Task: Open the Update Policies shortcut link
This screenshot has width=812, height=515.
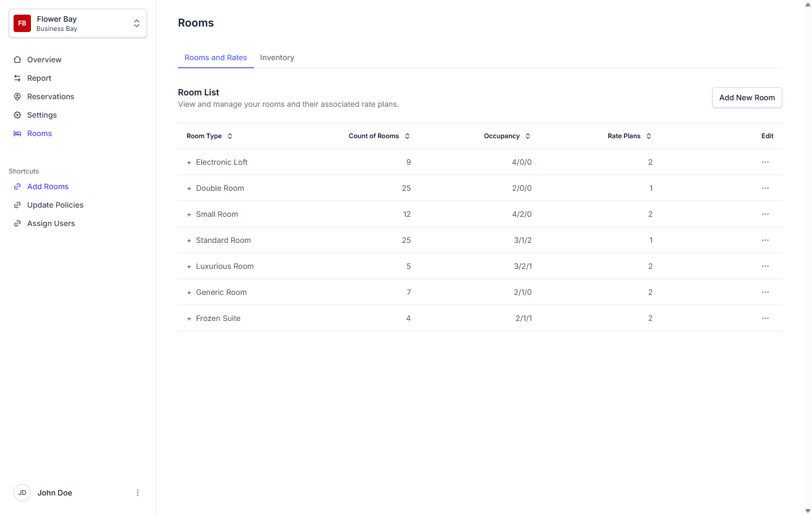Action: coord(55,205)
